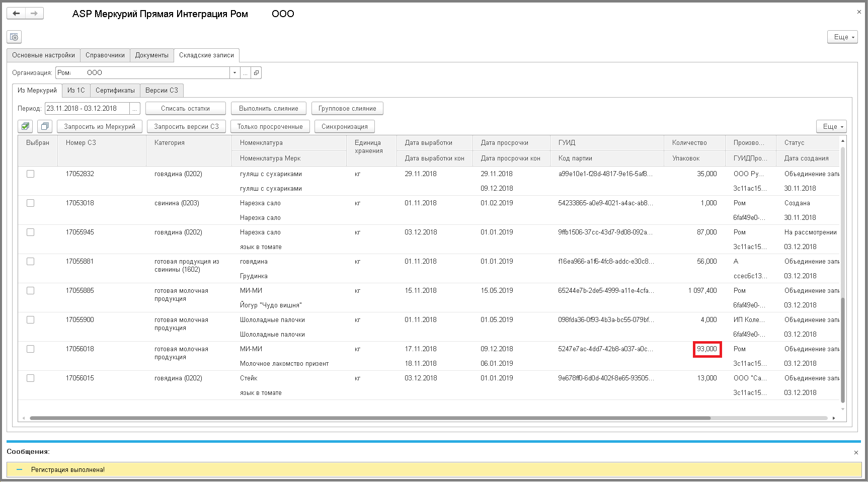Click cell 'Йогур "Чудо вишня"'
Viewport: 868px width, 482px height.
coord(271,305)
